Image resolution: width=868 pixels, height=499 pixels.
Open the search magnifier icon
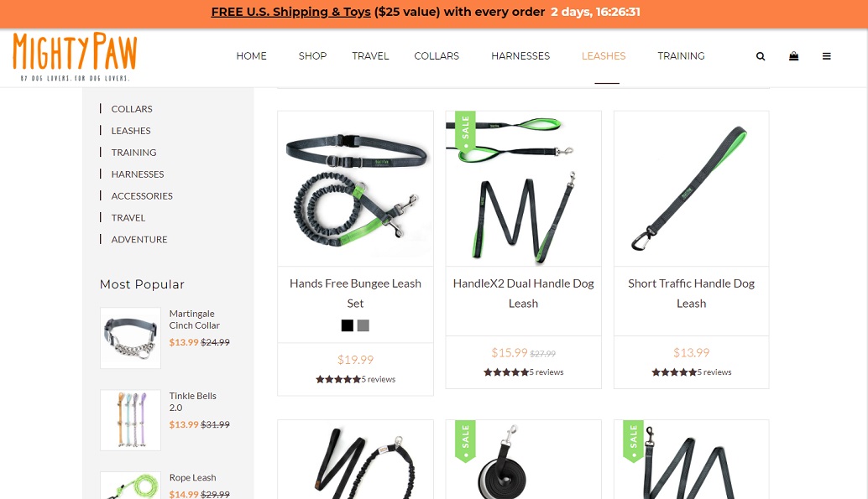pyautogui.click(x=761, y=56)
